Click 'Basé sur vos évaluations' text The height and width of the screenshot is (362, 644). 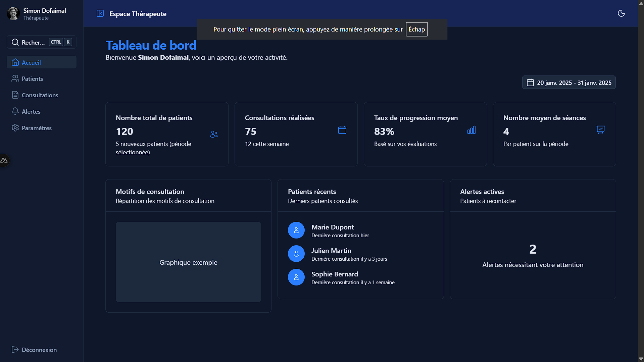click(x=405, y=144)
